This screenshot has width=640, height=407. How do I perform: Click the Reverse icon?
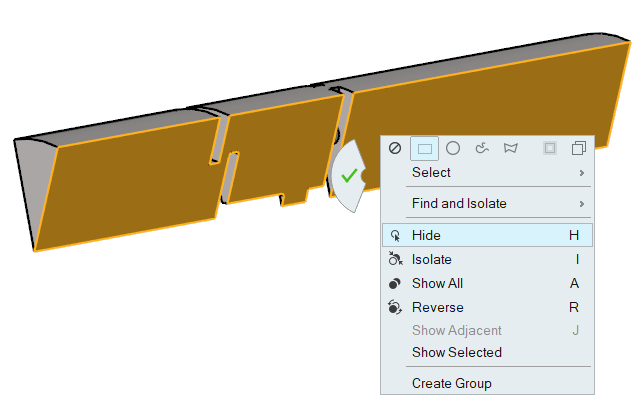pyautogui.click(x=395, y=307)
